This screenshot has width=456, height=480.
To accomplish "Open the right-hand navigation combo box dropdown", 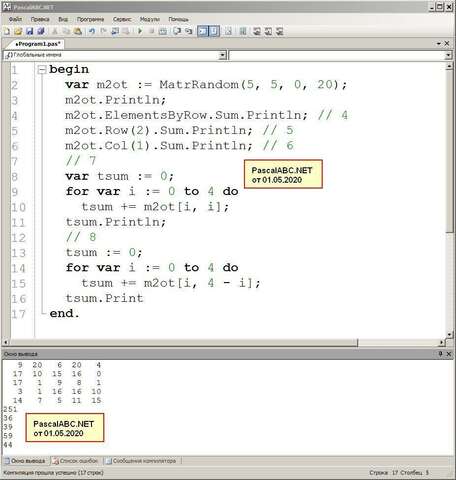I will click(x=448, y=55).
